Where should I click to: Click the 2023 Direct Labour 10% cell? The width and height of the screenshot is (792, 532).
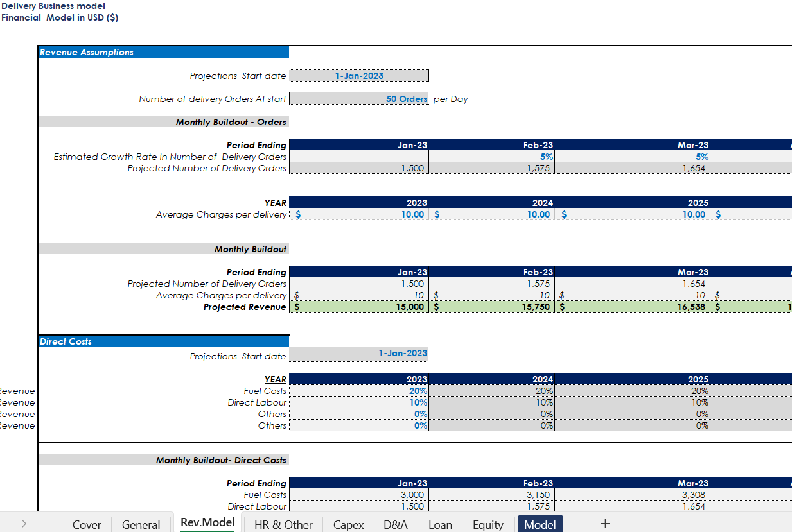pos(359,402)
